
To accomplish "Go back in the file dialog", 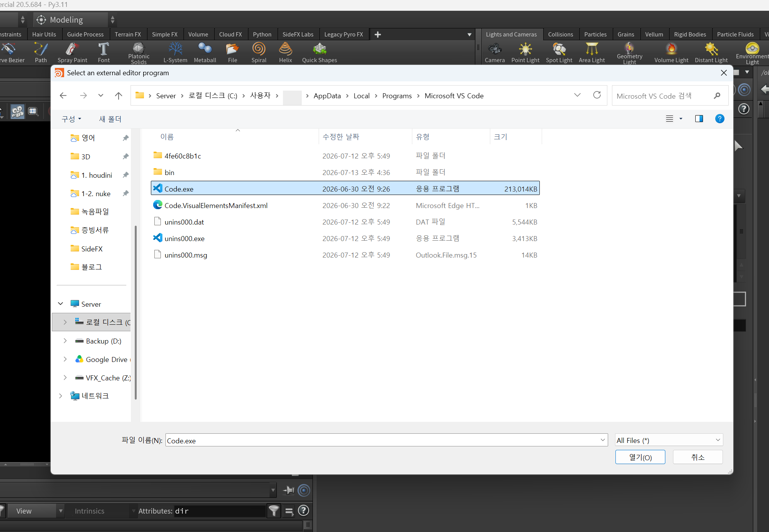I will click(63, 96).
